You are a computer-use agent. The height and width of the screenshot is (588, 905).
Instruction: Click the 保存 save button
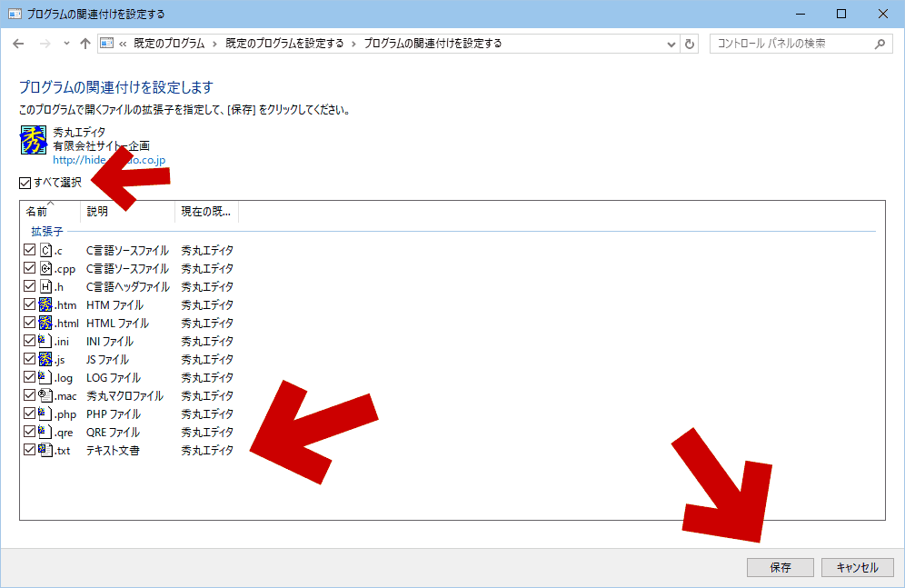(779, 566)
